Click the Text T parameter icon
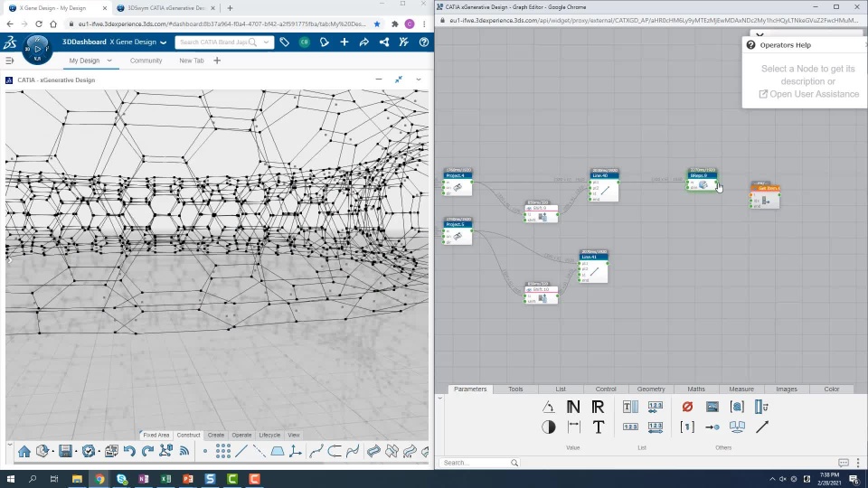Screen dimensions: 868x488 click(x=599, y=427)
